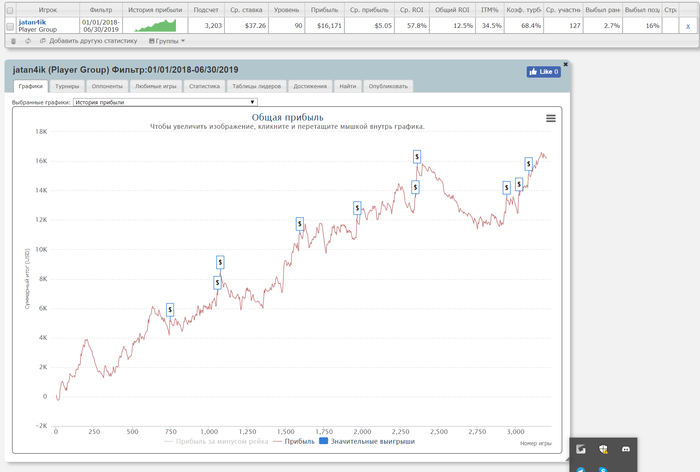
Task: Switch to the 'Графики' tab
Action: (x=31, y=86)
